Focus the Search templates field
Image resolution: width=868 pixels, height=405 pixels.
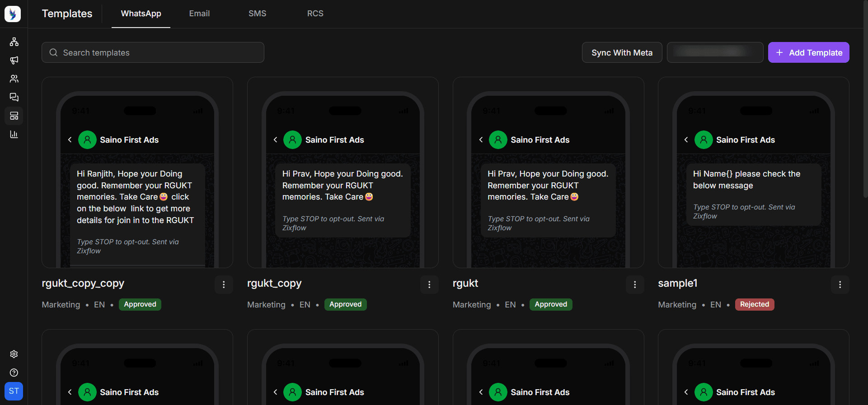[x=153, y=52]
